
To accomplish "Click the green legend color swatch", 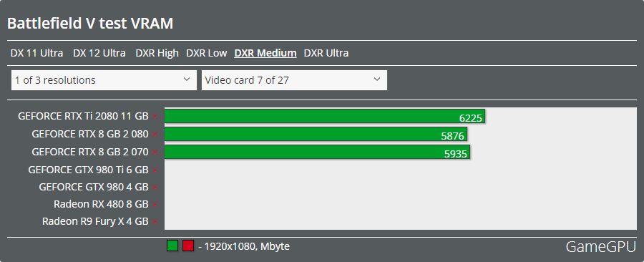I will (x=172, y=246).
